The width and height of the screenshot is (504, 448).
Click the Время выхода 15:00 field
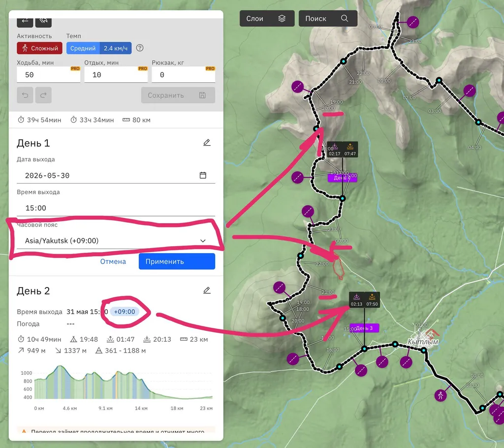pos(116,208)
